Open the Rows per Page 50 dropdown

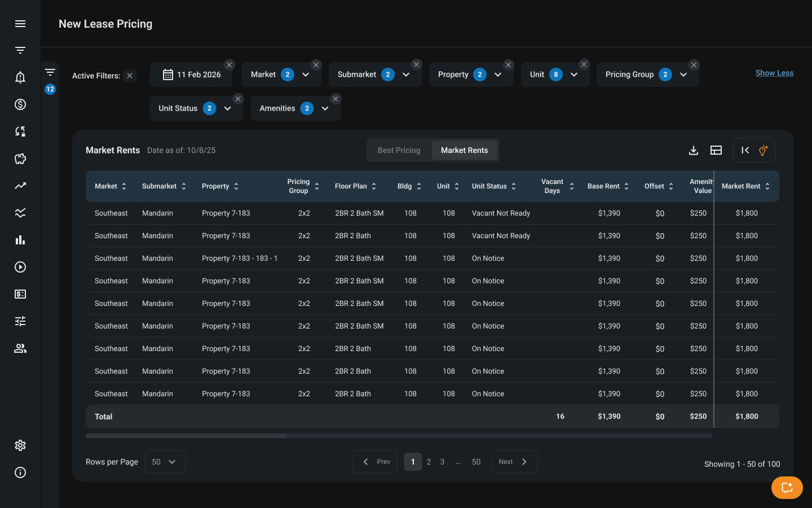coord(165,462)
